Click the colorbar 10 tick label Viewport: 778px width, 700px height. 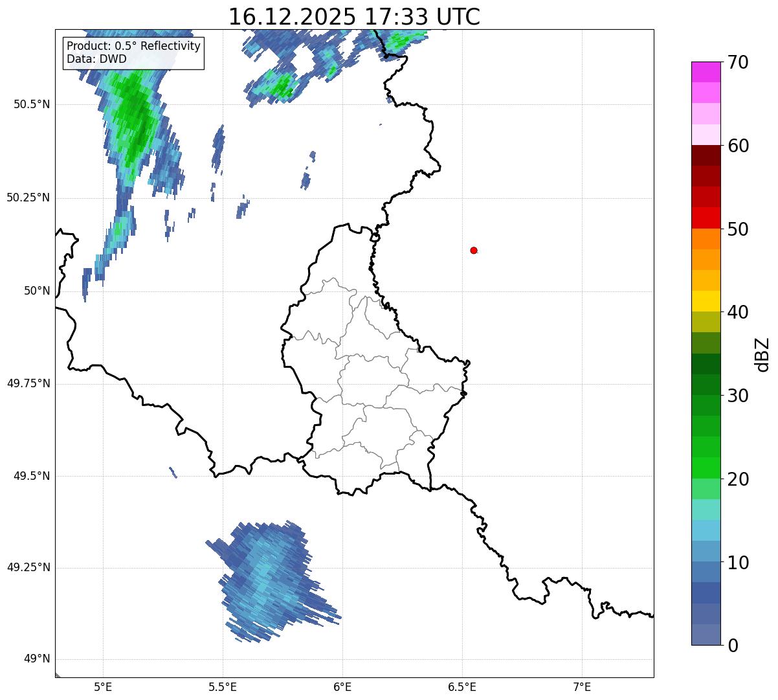[x=737, y=562]
